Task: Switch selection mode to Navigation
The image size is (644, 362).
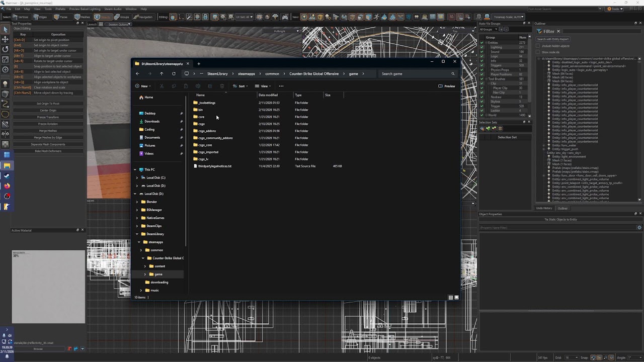Action: tap(143, 17)
